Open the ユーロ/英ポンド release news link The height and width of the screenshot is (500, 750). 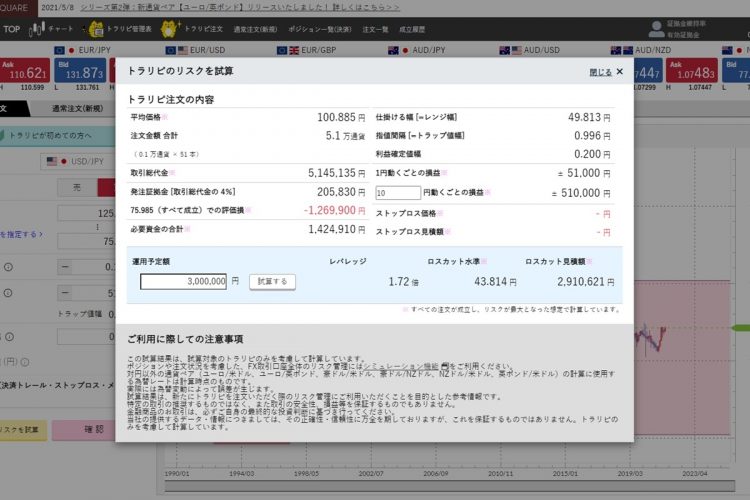click(x=240, y=8)
